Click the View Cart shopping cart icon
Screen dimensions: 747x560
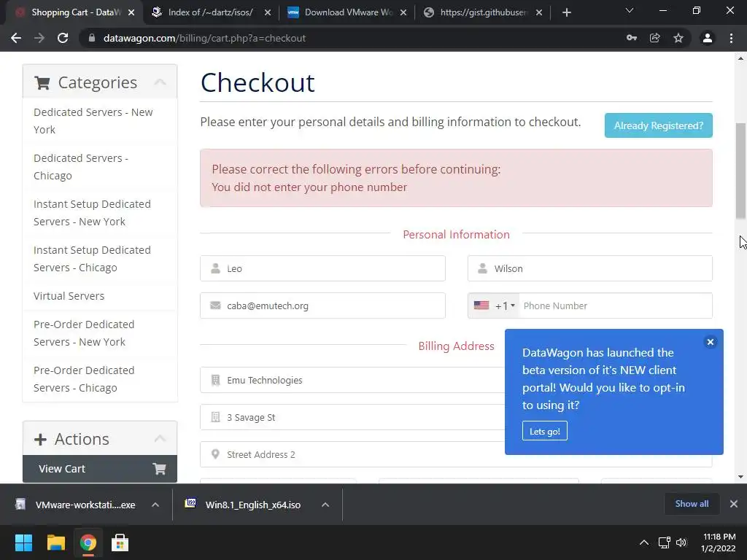pos(159,469)
